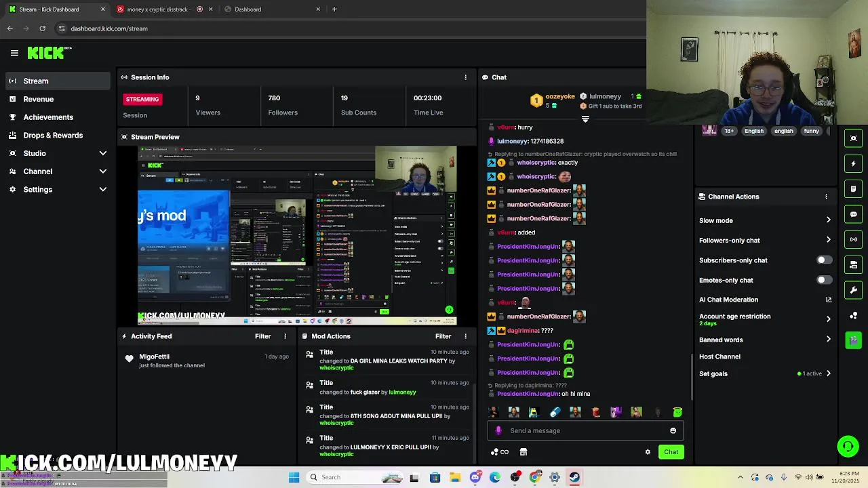This screenshot has height=488, width=868.
Task: Open Mod Actions three-dot options
Action: (465, 336)
